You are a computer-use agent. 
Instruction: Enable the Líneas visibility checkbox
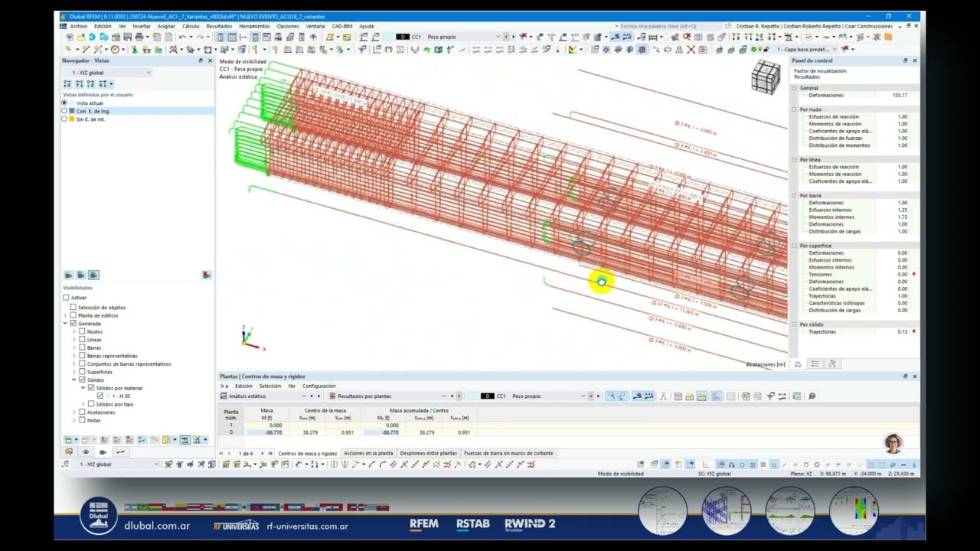pos(82,339)
